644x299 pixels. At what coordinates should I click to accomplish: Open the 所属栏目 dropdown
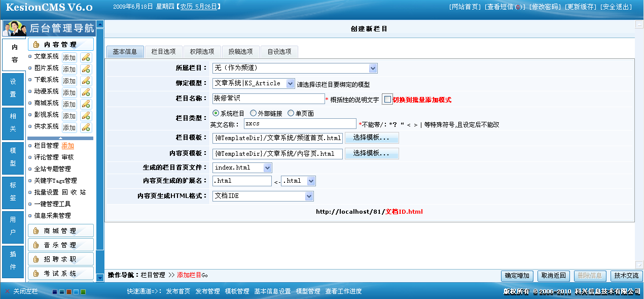click(x=295, y=68)
